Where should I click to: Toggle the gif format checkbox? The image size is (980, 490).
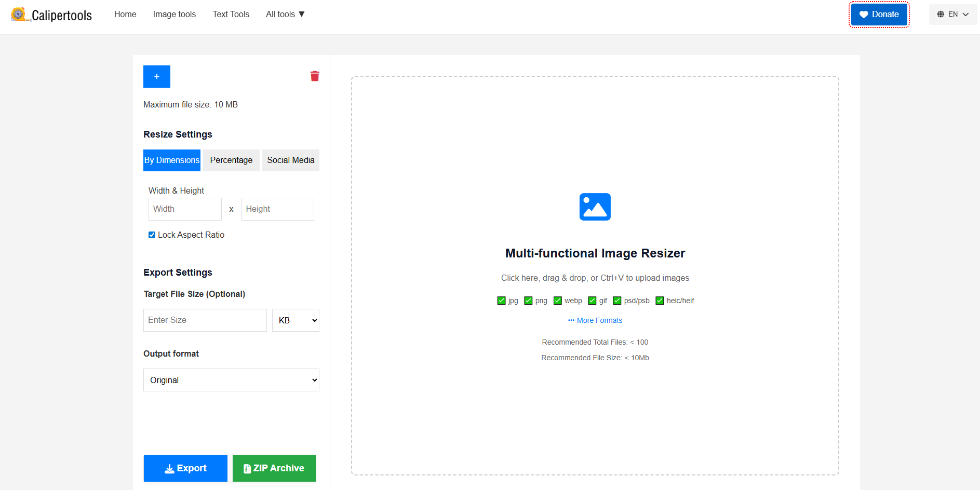592,301
